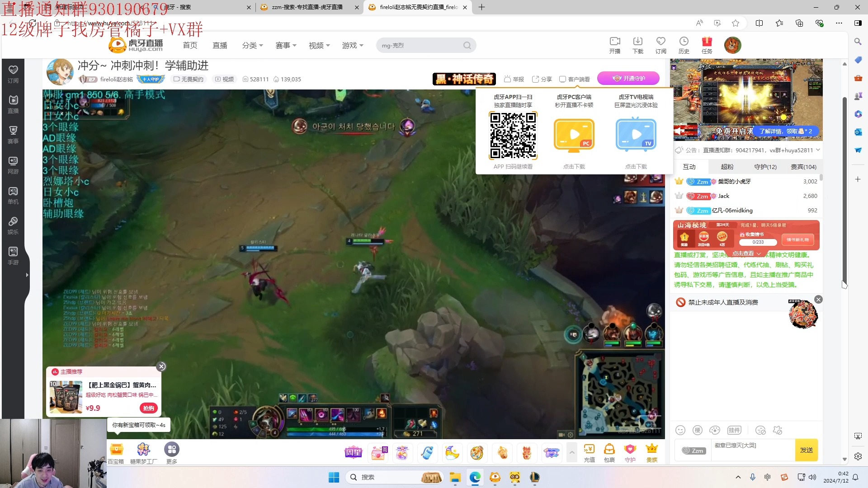Image resolution: width=868 pixels, height=488 pixels.
Task: Go to 直播 in top navigation
Action: [x=220, y=45]
